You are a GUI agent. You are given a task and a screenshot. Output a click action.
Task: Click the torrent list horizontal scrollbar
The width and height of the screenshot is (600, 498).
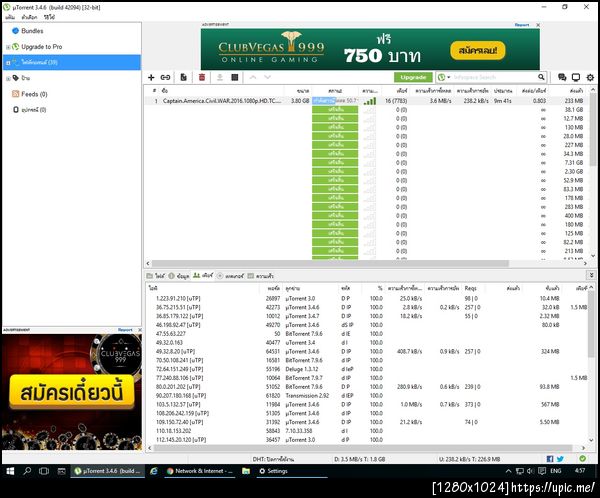click(x=330, y=263)
